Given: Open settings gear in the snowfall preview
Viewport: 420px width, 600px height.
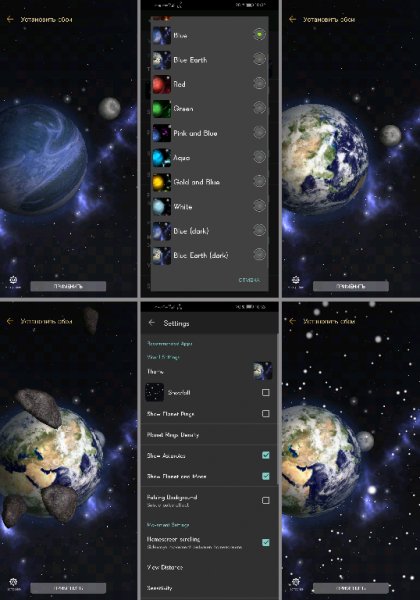Looking at the screenshot, I should coord(296,583).
